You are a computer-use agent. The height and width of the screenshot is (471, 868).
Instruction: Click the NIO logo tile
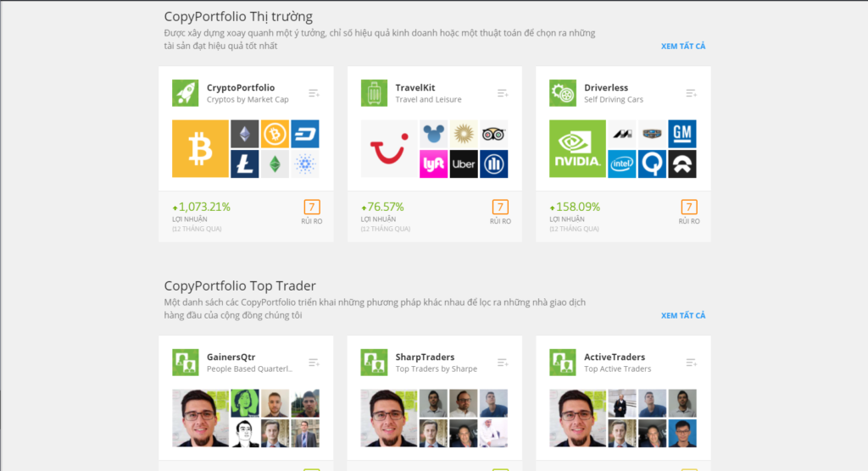coord(682,163)
